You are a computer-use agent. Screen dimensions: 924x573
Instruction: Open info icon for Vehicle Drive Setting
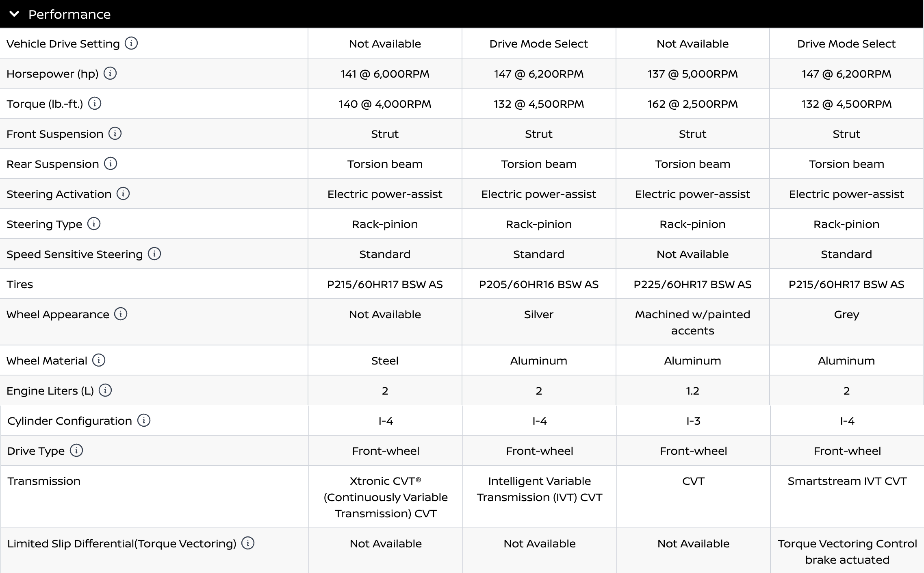pos(131,43)
